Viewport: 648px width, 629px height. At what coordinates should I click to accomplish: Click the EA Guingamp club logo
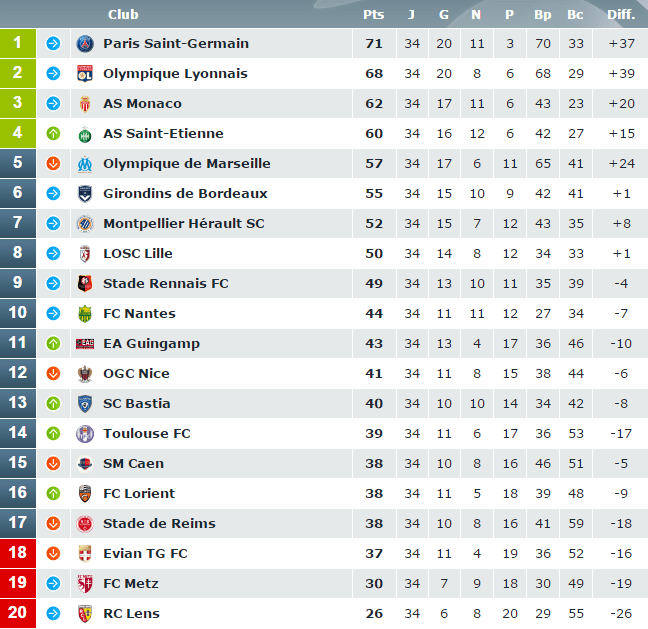pyautogui.click(x=85, y=343)
